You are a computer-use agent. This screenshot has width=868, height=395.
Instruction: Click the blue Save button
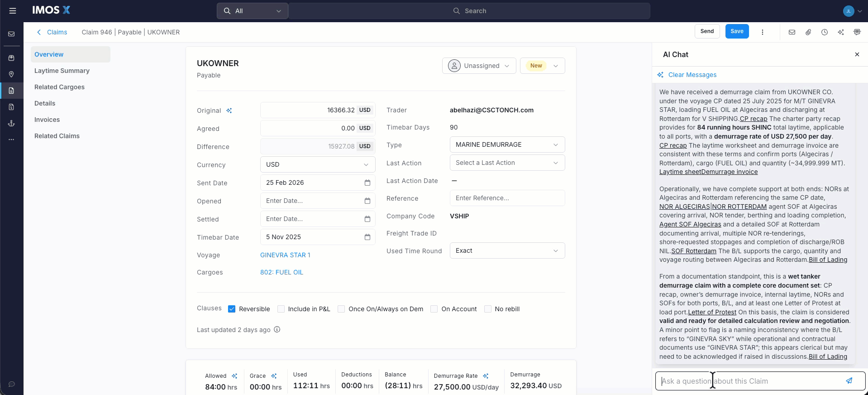tap(737, 31)
